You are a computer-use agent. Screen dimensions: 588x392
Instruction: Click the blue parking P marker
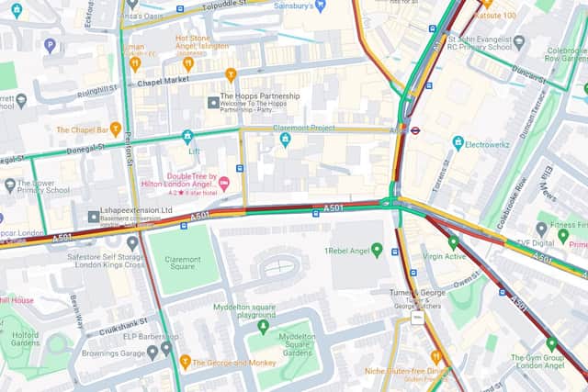click(x=50, y=46)
